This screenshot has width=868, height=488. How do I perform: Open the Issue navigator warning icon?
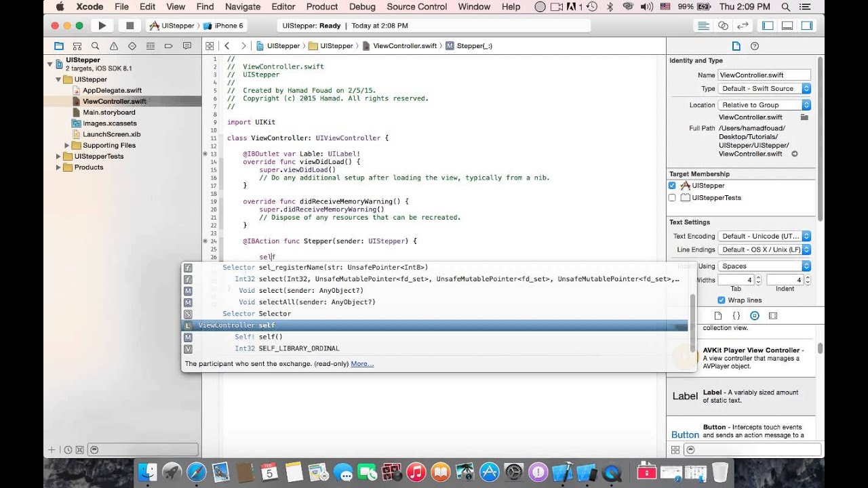coord(113,46)
